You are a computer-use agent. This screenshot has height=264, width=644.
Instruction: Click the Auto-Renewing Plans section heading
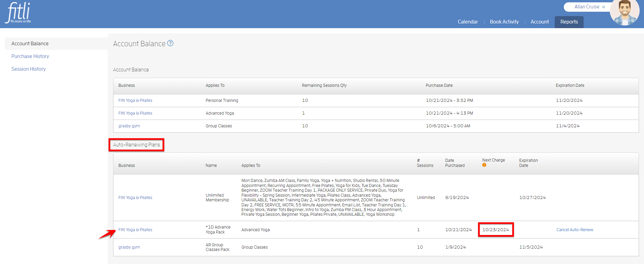(136, 145)
